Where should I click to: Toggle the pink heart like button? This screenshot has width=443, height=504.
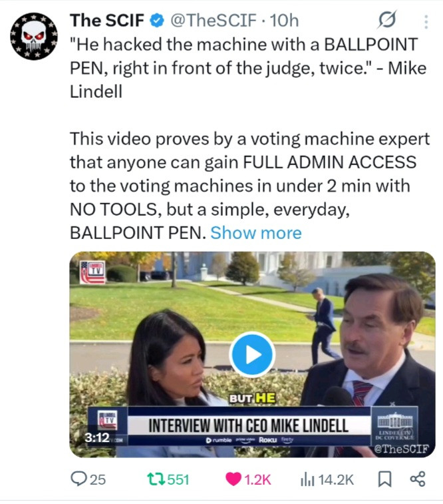[x=233, y=479]
